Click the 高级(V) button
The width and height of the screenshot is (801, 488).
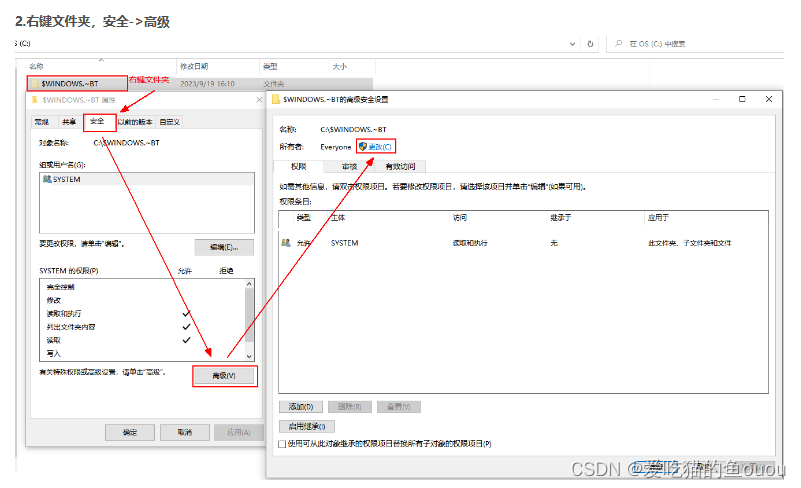(x=224, y=376)
